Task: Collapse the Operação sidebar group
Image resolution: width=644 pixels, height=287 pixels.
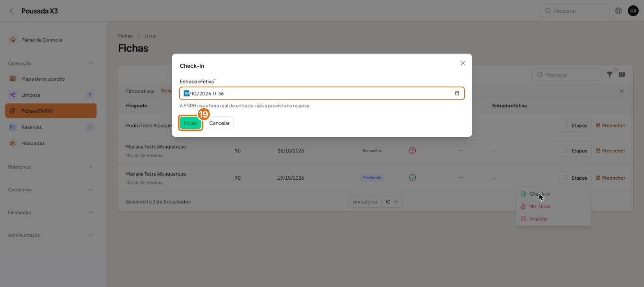Action: point(51,63)
